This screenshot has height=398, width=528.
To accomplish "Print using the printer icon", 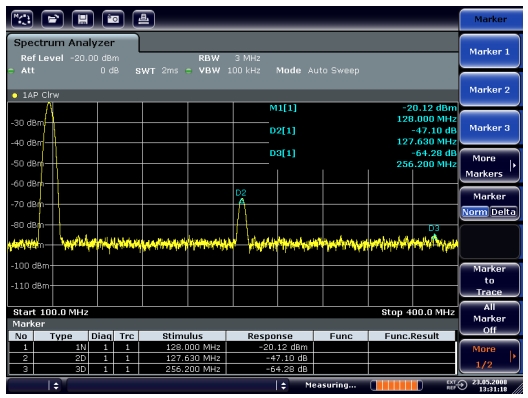I will pyautogui.click(x=143, y=19).
